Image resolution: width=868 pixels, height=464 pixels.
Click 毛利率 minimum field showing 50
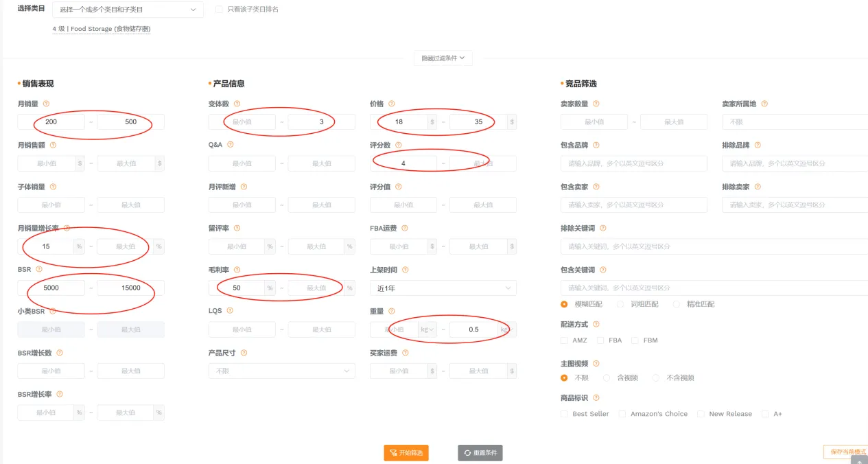(237, 288)
